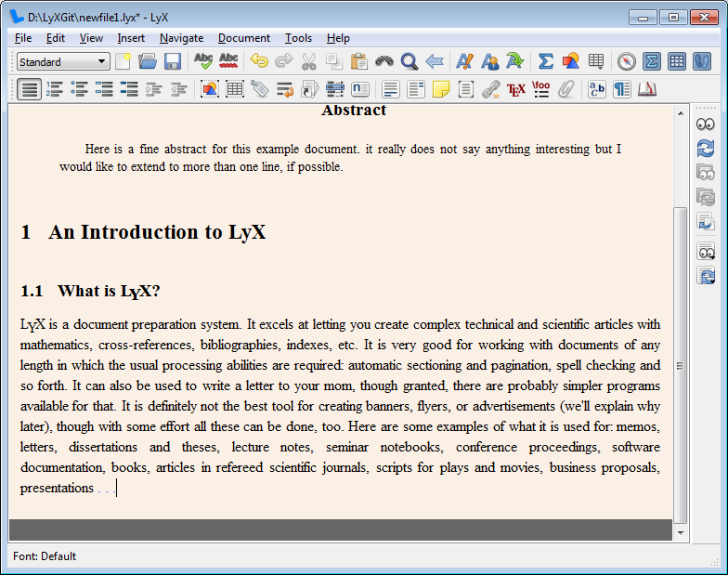The width and height of the screenshot is (728, 575).
Task: Toggle continuous spellchecking Abc underline icon
Action: pos(228,61)
